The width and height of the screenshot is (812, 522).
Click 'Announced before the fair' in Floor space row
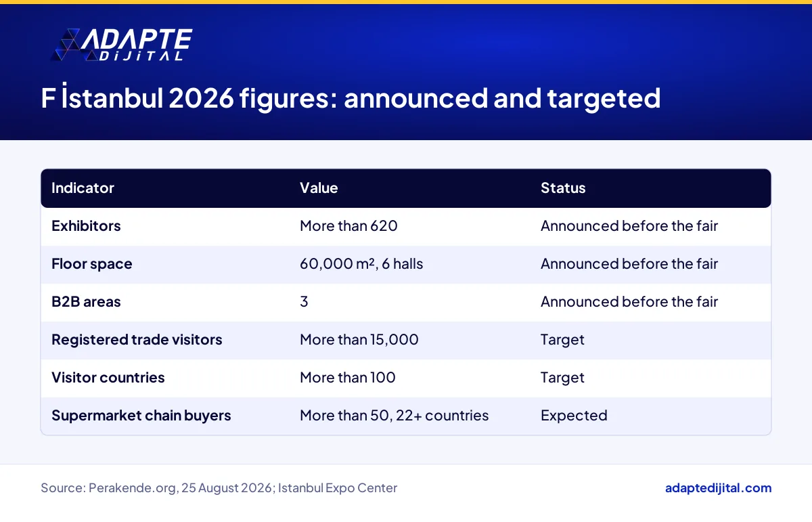pos(629,264)
